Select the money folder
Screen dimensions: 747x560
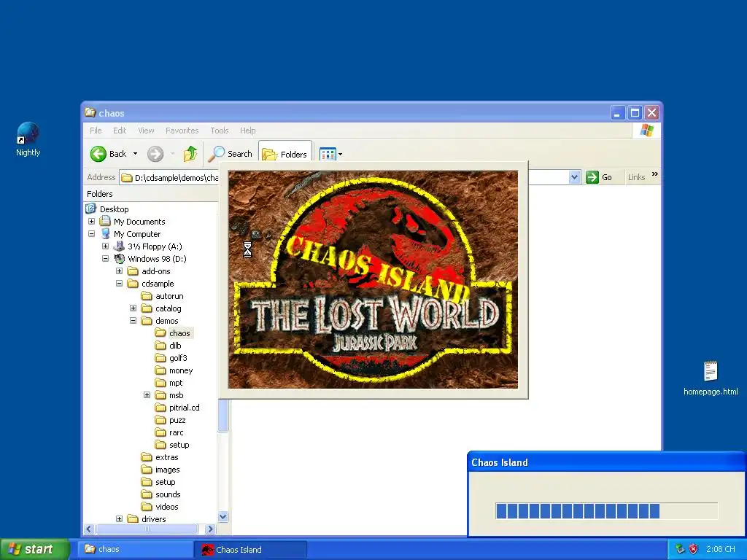(x=181, y=370)
